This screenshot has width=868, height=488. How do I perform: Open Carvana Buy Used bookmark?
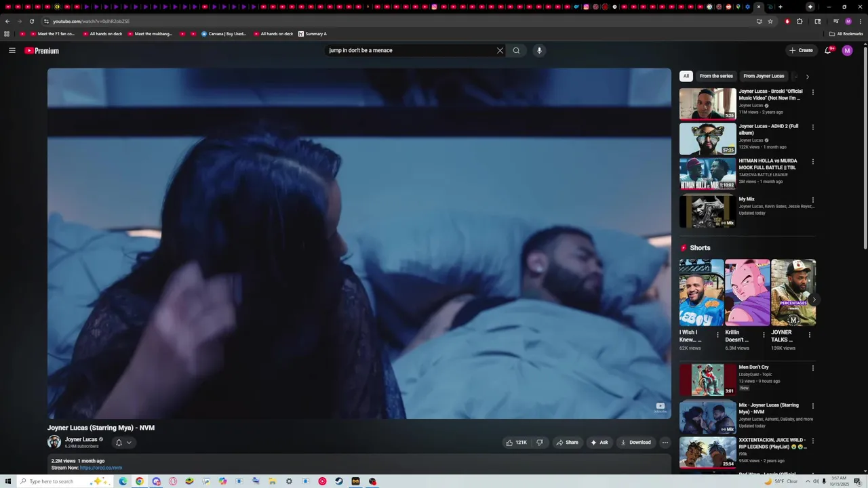click(224, 34)
